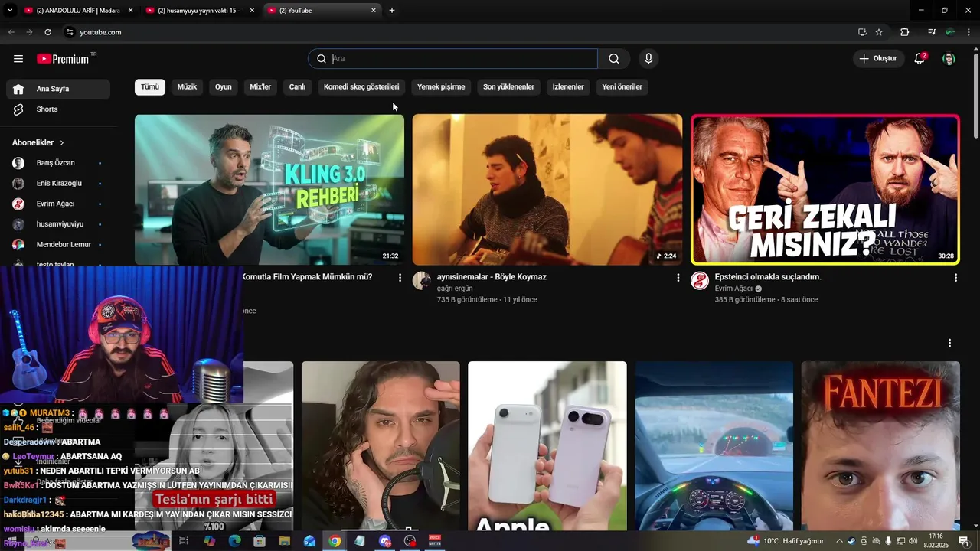Start voice search with microphone icon
The width and height of the screenshot is (980, 551).
tap(648, 59)
